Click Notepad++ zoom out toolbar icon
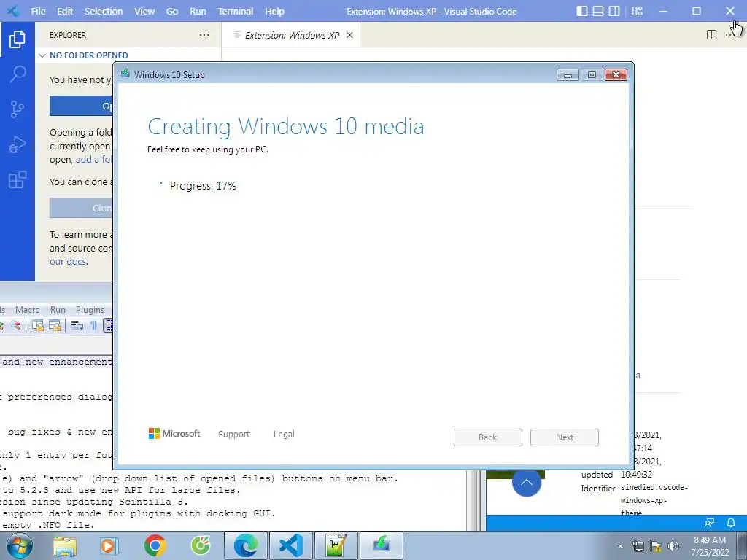Viewport: 747px width, 560px height. pos(15,325)
